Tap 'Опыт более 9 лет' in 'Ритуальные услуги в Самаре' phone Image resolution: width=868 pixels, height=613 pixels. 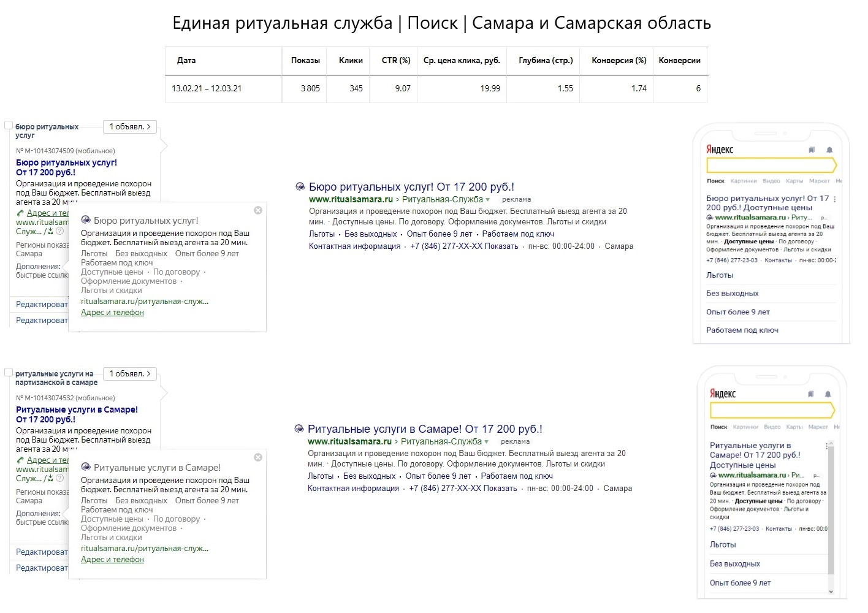[x=740, y=583]
